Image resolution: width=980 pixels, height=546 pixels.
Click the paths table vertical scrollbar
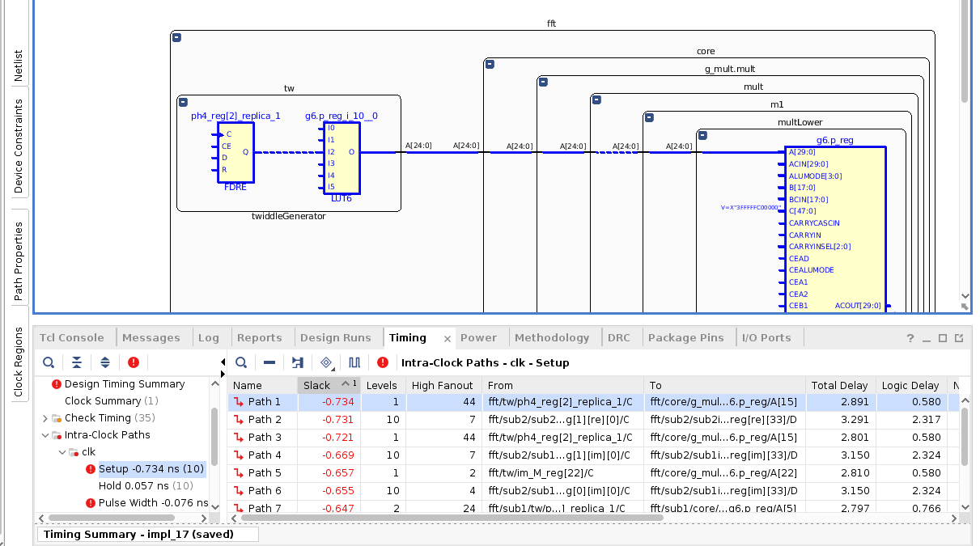tap(963, 437)
